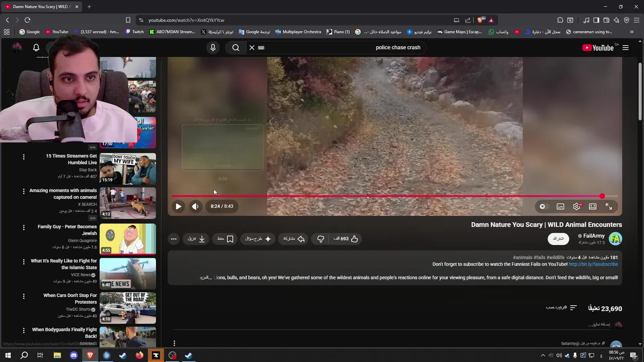Open options for 'Fight for the Islamic State' video
The image size is (644, 362).
pos(24,261)
